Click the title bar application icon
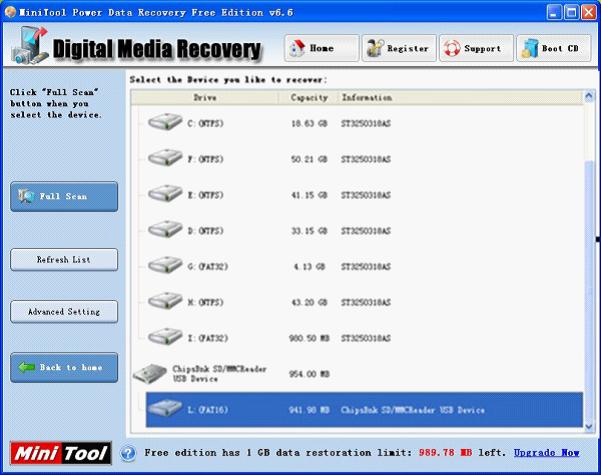 click(x=10, y=12)
